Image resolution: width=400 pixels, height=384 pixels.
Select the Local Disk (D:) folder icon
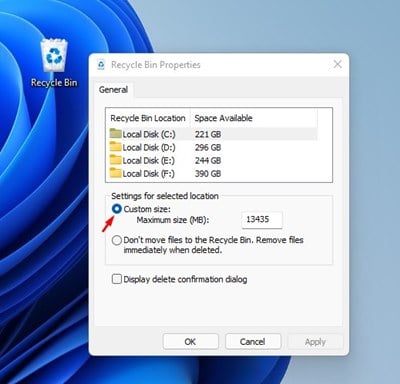(x=115, y=147)
